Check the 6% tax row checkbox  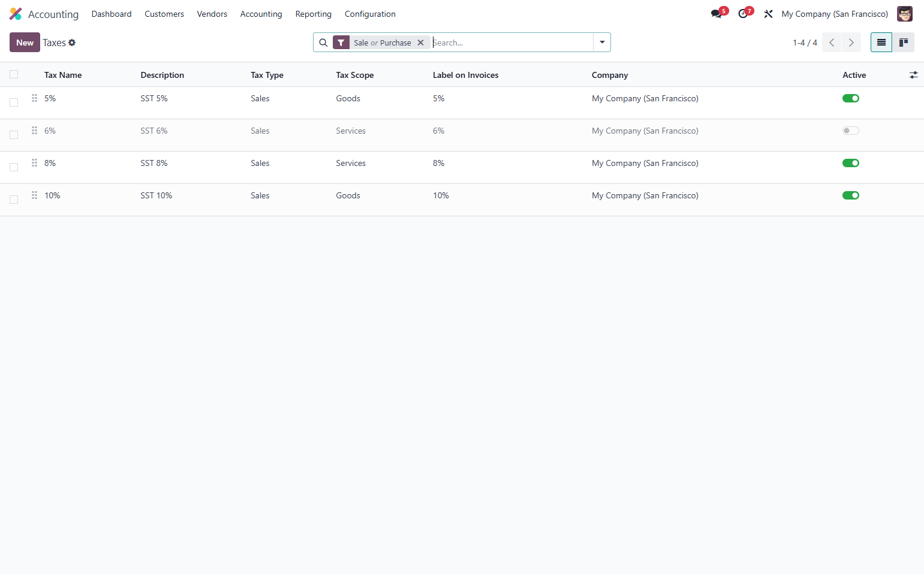tap(14, 135)
